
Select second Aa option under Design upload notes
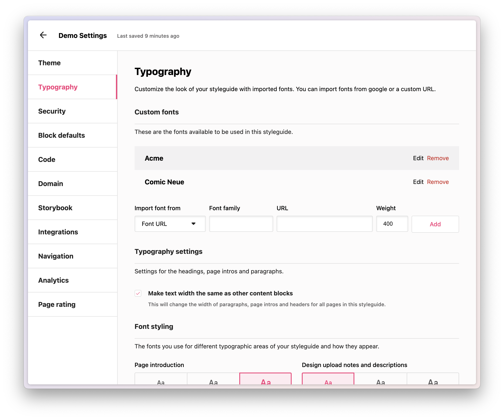[380, 379]
